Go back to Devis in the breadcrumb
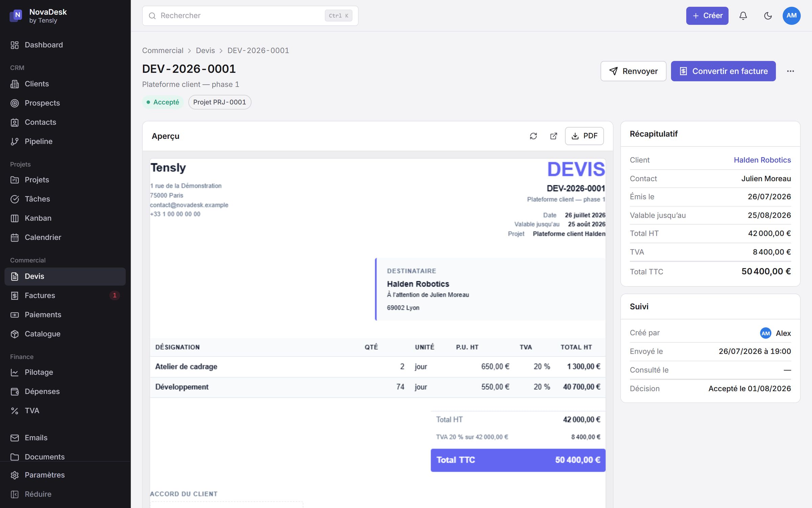The width and height of the screenshot is (812, 508). click(205, 50)
